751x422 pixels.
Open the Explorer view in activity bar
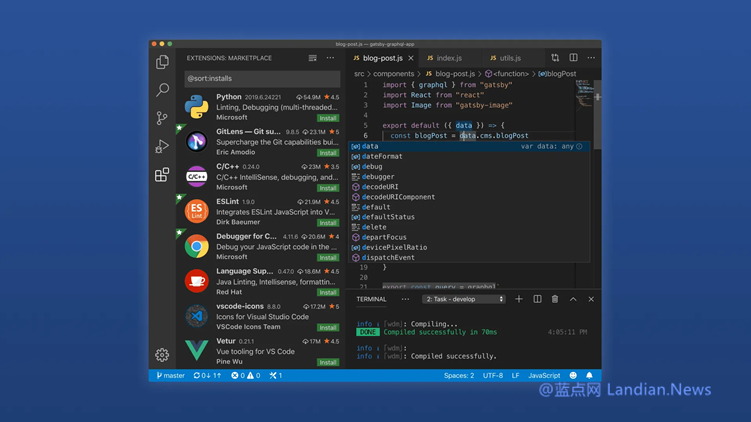(162, 62)
